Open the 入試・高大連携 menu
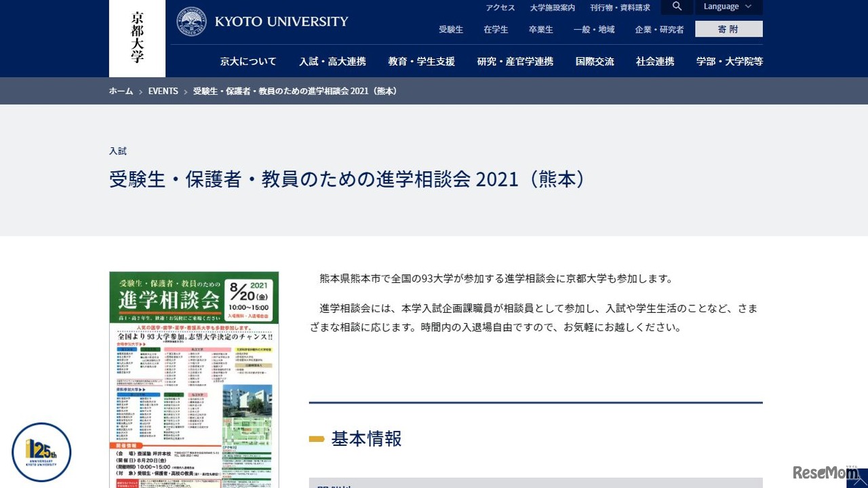The width and height of the screenshot is (868, 488). click(332, 61)
